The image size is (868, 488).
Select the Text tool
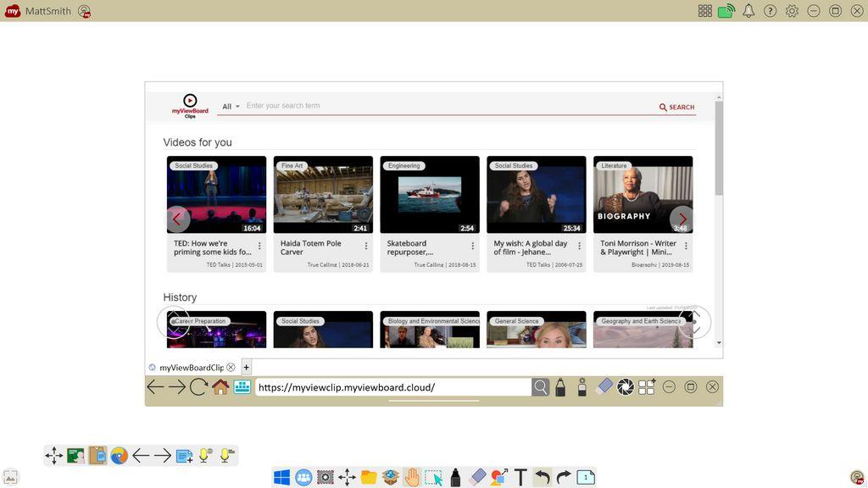point(520,477)
